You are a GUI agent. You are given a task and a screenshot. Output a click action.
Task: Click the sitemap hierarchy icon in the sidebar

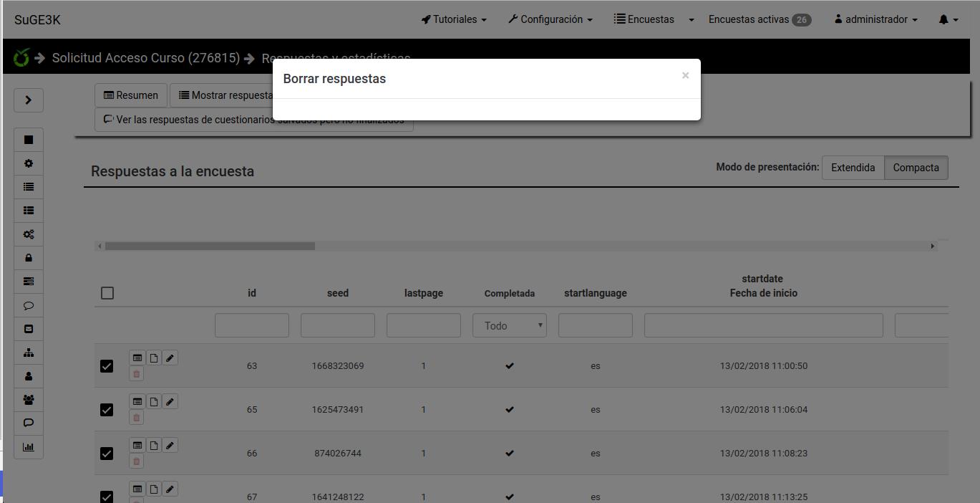(x=29, y=353)
